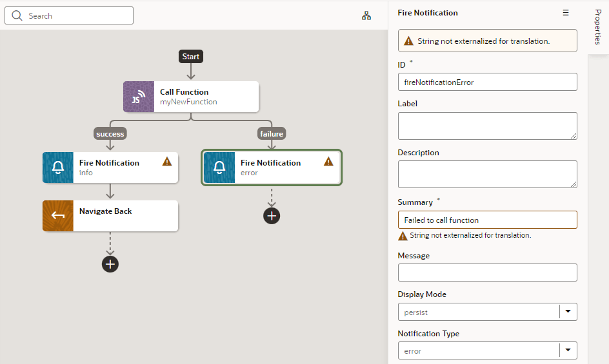The height and width of the screenshot is (364, 609).
Task: Add action below error Fire Notification
Action: (x=272, y=216)
